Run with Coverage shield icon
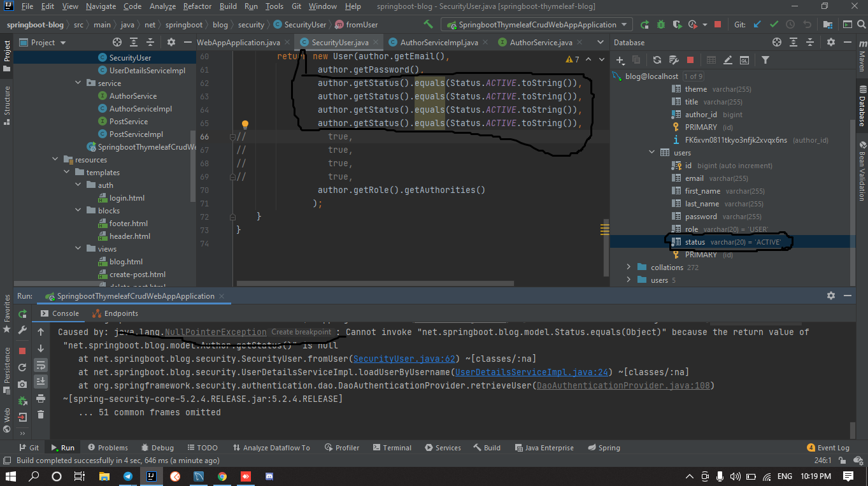The height and width of the screenshot is (486, 868). click(x=676, y=25)
